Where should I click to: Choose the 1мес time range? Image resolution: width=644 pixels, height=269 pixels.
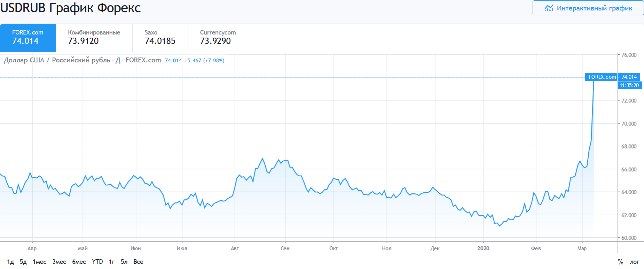click(x=39, y=262)
